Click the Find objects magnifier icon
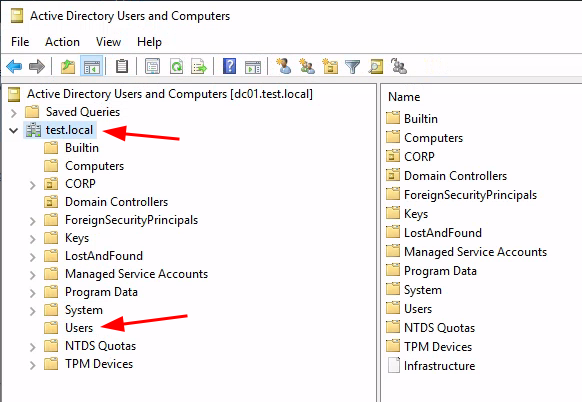Viewport: 582px width, 402px height. [376, 67]
